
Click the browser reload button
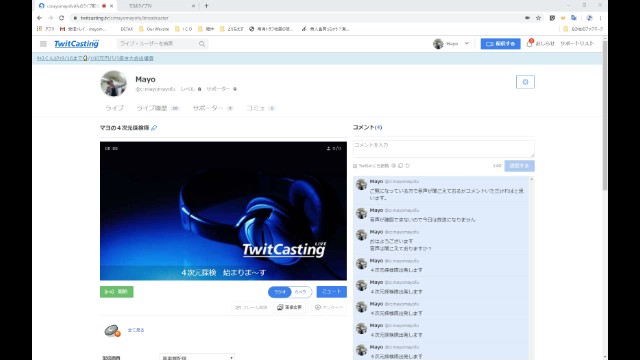point(61,18)
